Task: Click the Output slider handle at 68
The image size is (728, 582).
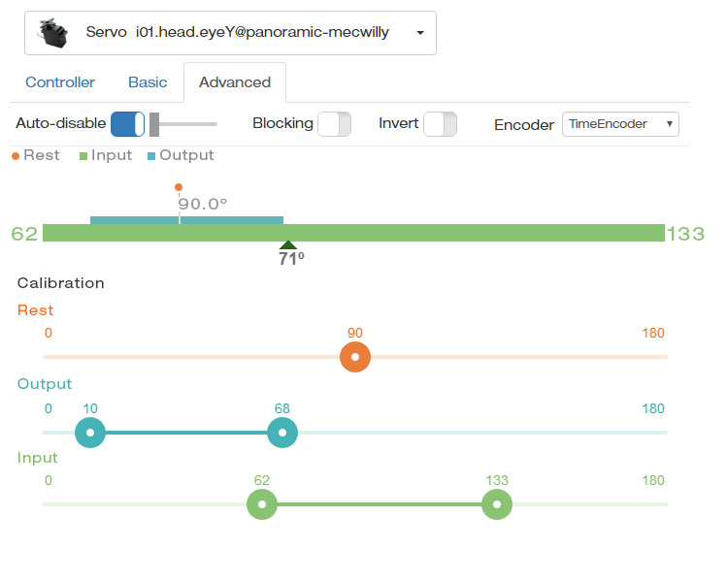Action: coord(282,433)
